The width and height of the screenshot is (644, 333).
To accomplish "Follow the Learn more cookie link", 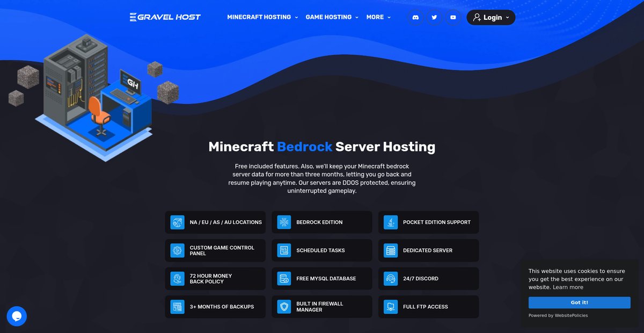I will pyautogui.click(x=568, y=287).
